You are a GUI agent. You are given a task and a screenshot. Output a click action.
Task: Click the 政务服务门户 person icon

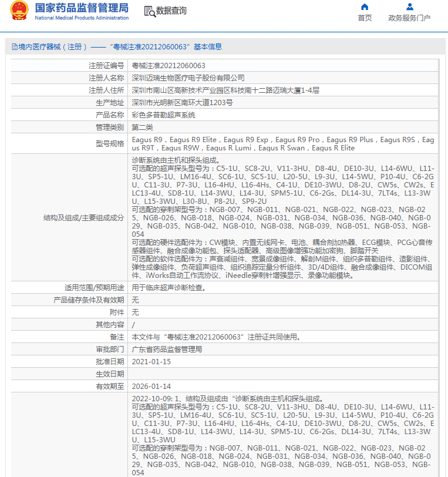[409, 6]
